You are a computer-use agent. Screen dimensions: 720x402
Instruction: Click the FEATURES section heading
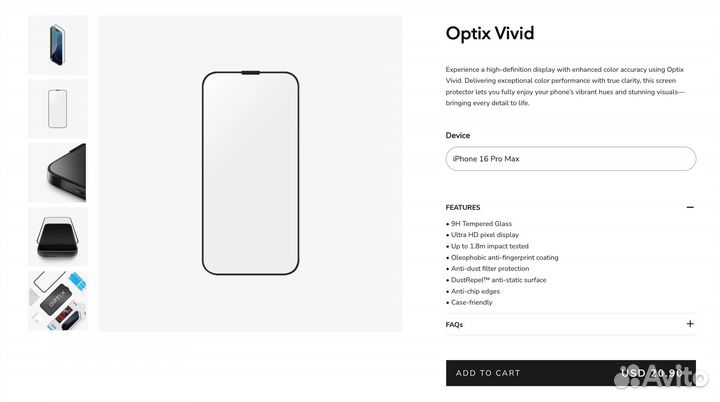point(463,207)
